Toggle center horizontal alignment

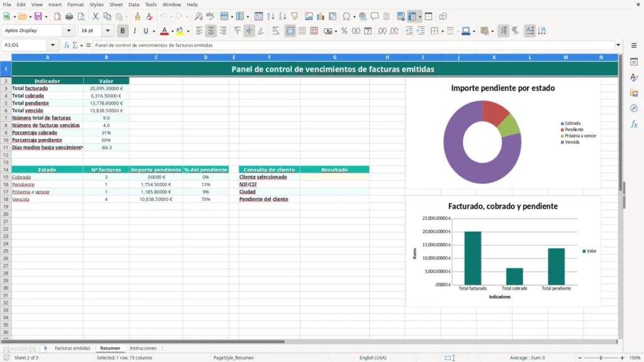click(x=211, y=31)
